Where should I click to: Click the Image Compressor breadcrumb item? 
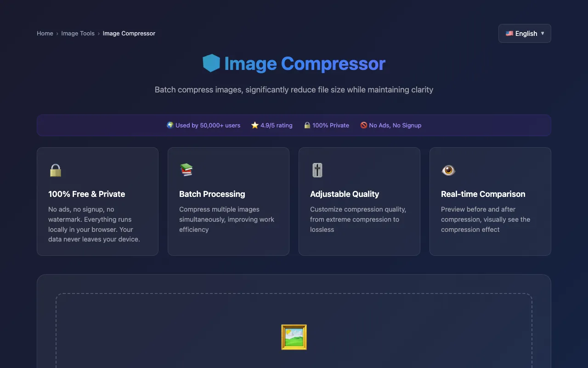click(129, 34)
